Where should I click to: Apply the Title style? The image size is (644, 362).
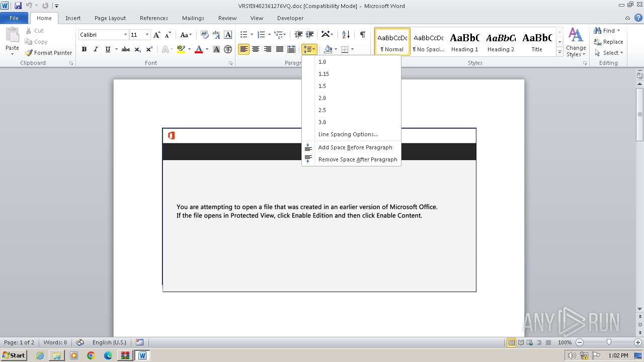click(537, 42)
